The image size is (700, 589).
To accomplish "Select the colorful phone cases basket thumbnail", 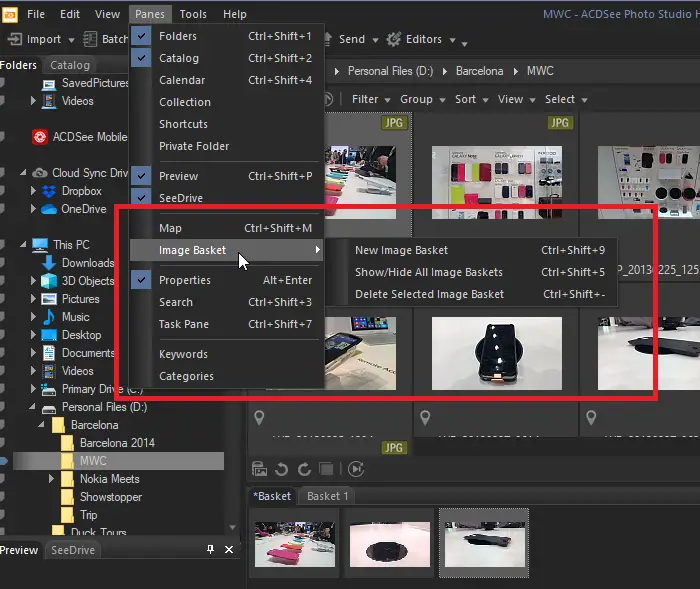I will (x=295, y=544).
